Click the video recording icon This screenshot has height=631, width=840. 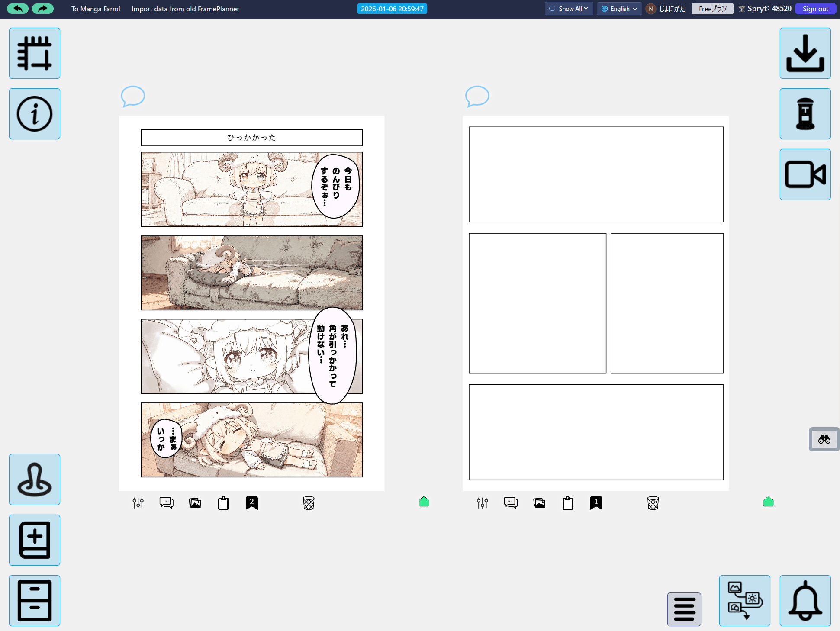[805, 174]
